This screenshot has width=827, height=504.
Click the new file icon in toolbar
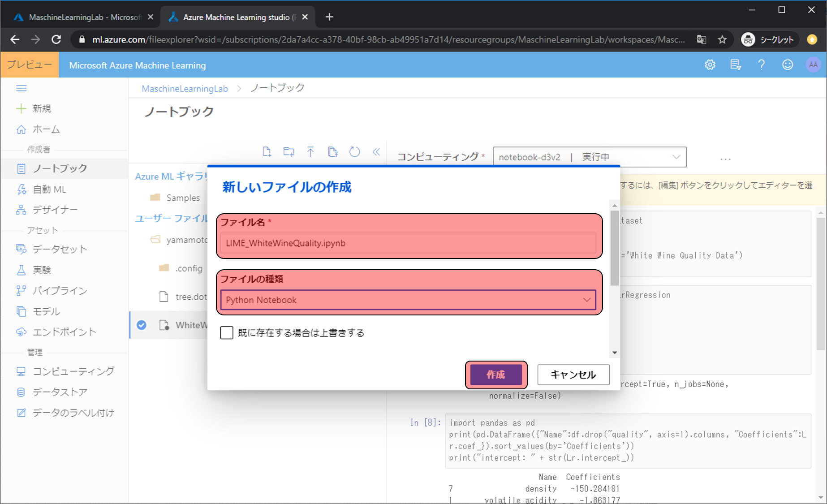tap(267, 152)
